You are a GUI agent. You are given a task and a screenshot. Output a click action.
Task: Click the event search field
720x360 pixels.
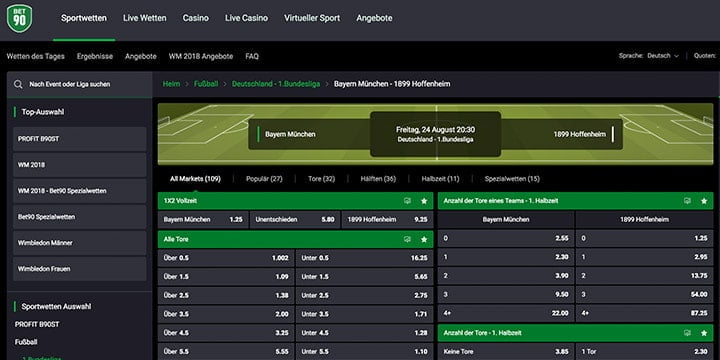[x=79, y=84]
